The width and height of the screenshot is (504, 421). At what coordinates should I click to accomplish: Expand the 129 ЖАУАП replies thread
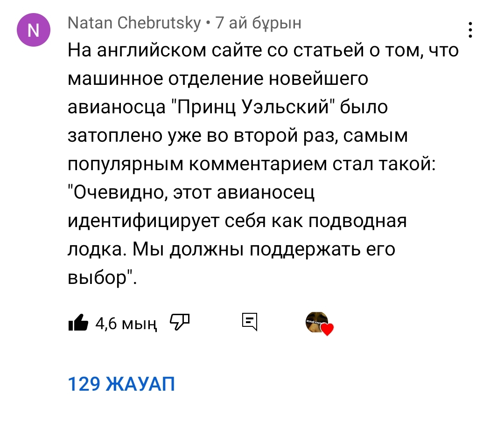point(121,385)
